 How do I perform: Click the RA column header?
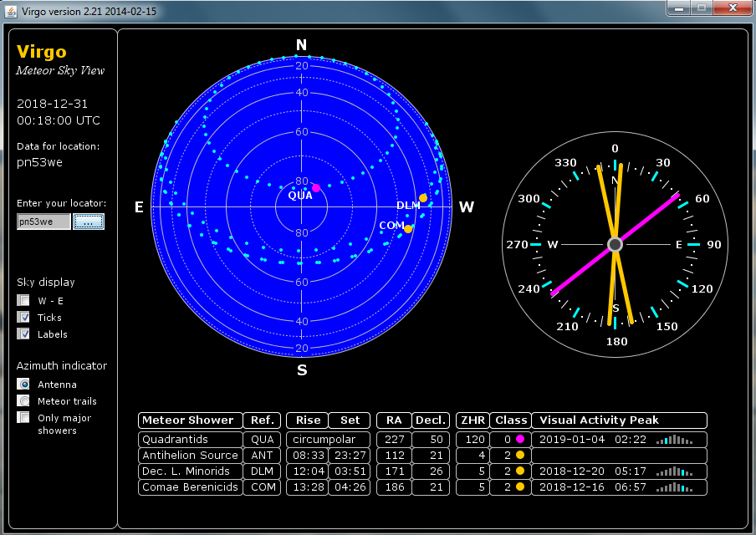(394, 420)
